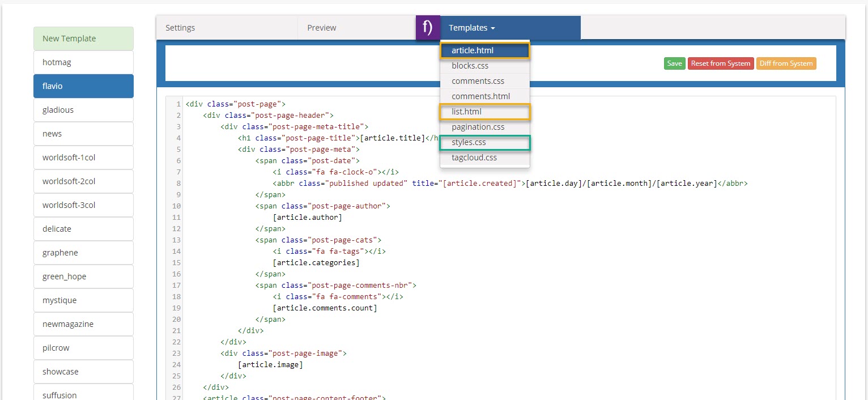Click the green Save button
This screenshot has height=400, width=868.
674,63
